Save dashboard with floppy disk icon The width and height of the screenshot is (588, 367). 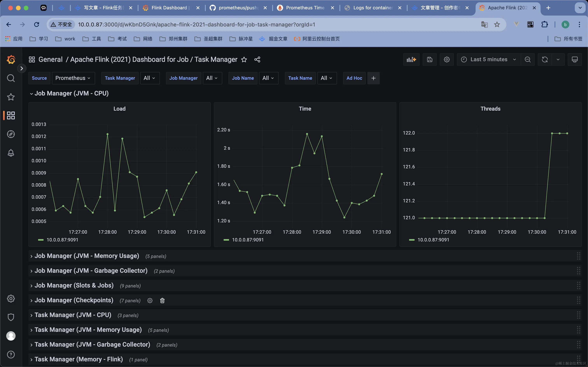click(x=430, y=59)
